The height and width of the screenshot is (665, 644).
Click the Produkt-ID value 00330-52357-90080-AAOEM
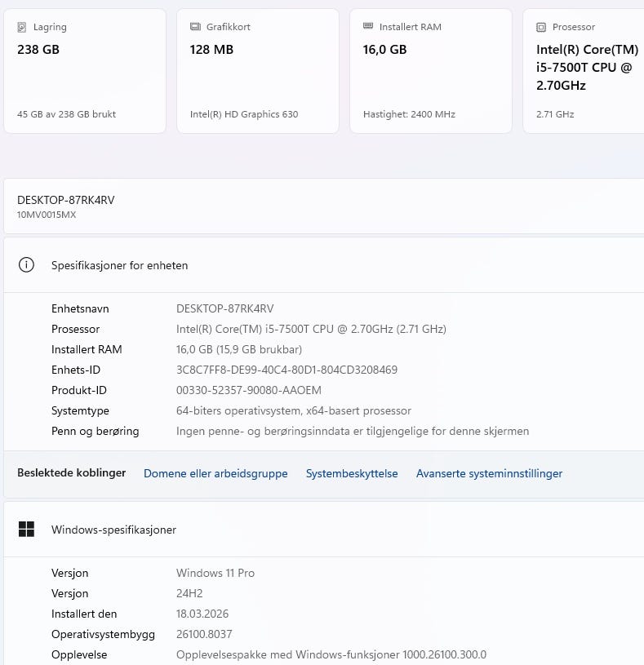(248, 390)
